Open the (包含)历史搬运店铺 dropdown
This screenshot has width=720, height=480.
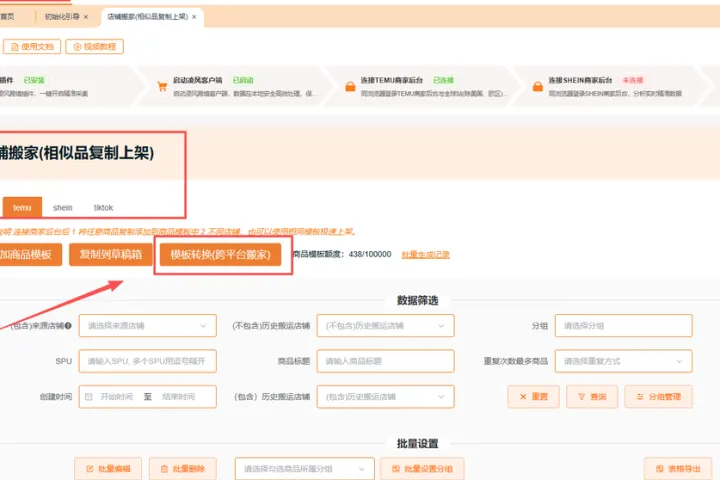(x=385, y=396)
